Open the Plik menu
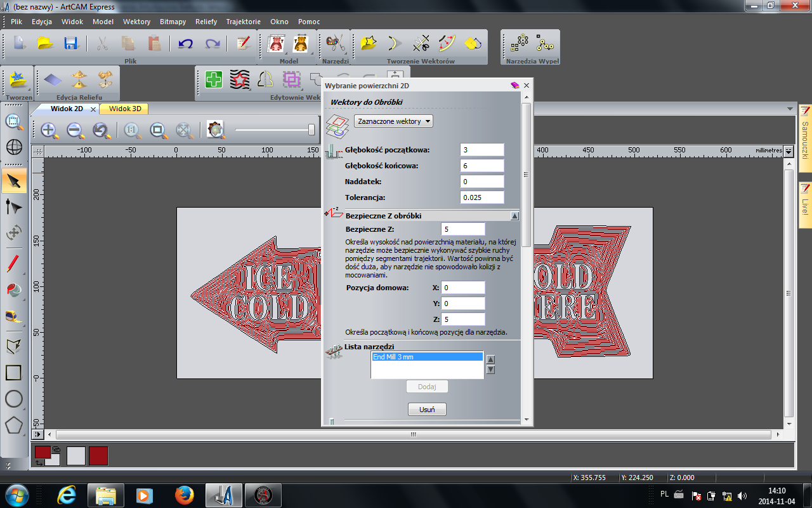812x508 pixels. coord(16,22)
